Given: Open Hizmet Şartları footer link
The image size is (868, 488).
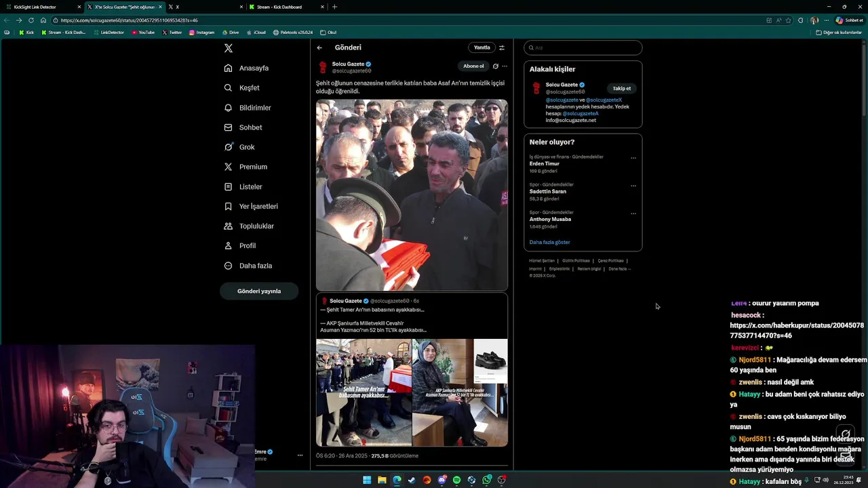Looking at the screenshot, I should (x=542, y=261).
